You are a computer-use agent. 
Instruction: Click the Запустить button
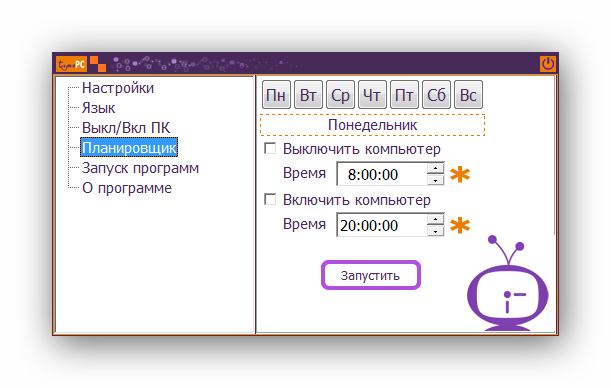click(371, 275)
